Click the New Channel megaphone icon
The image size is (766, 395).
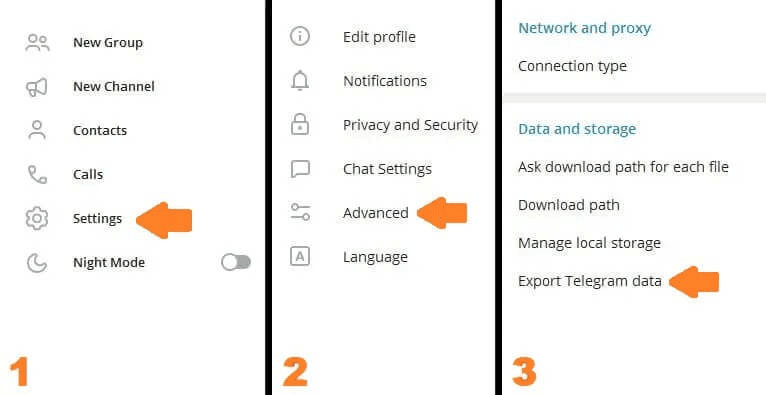[37, 87]
